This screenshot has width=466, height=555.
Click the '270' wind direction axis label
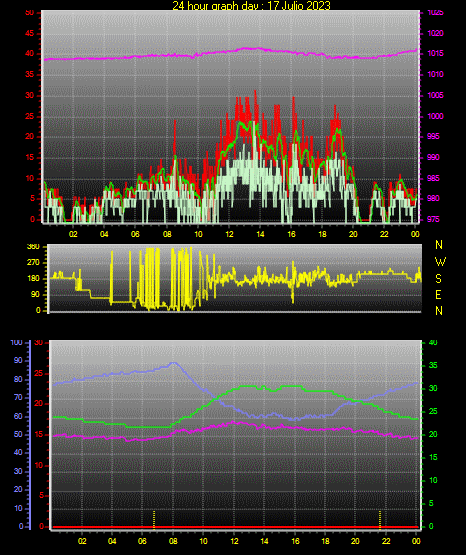click(33, 263)
